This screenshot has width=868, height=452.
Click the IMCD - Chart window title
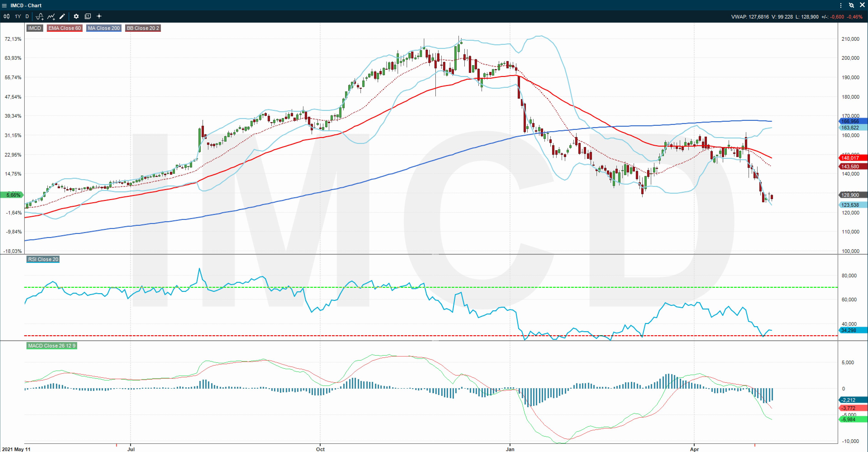(26, 5)
